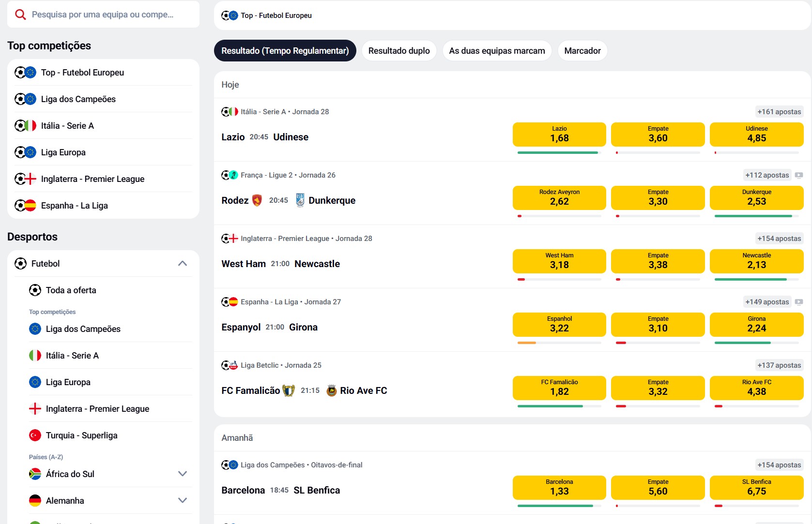
Task: Click the live stream icon on Rodez match
Action: pos(799,175)
